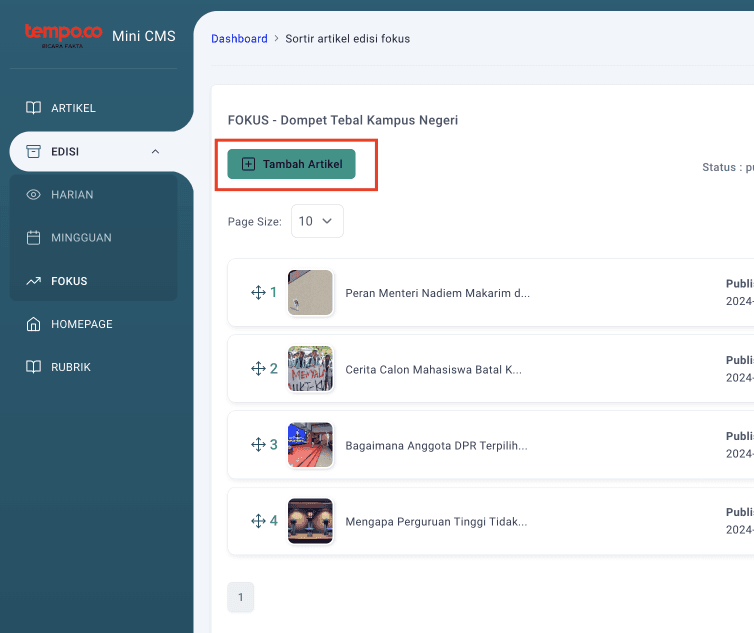Screen dimensions: 754x633
Task: Click the RUBRIK book icon
Action: coord(33,367)
